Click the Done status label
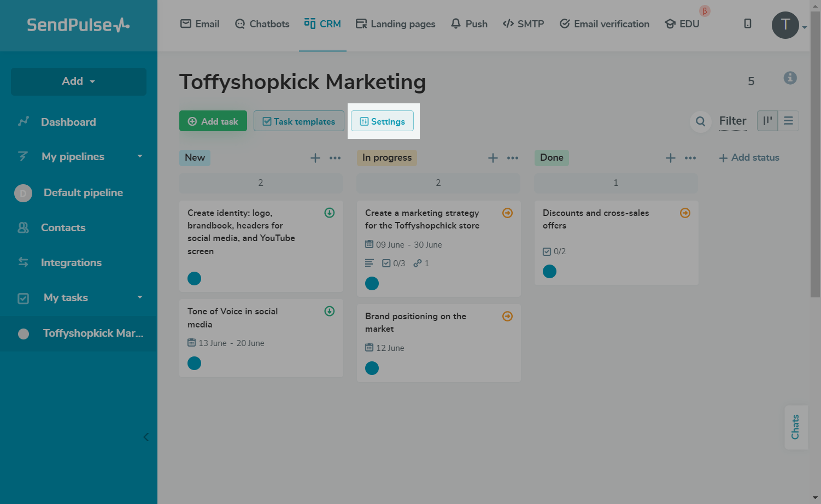 [552, 157]
